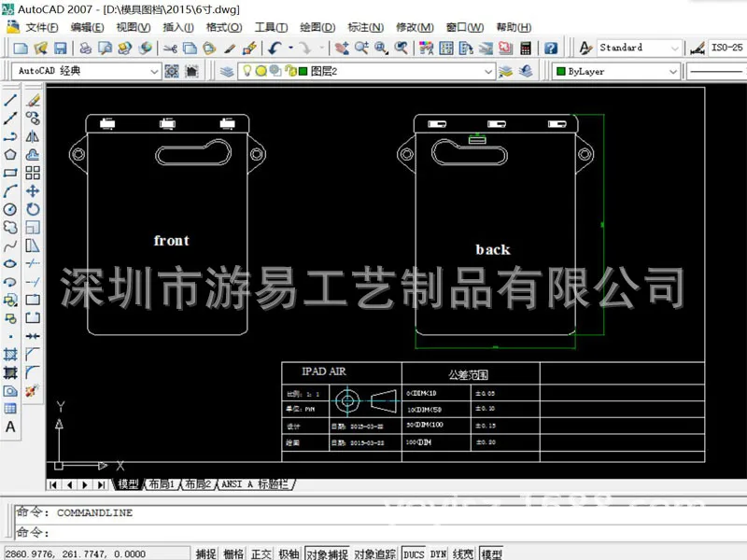Turn off layer 图层2 light bulb

[247, 71]
